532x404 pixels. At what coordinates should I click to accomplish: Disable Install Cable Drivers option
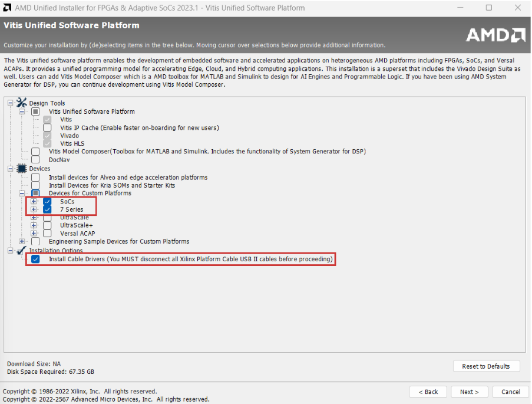pyautogui.click(x=36, y=260)
